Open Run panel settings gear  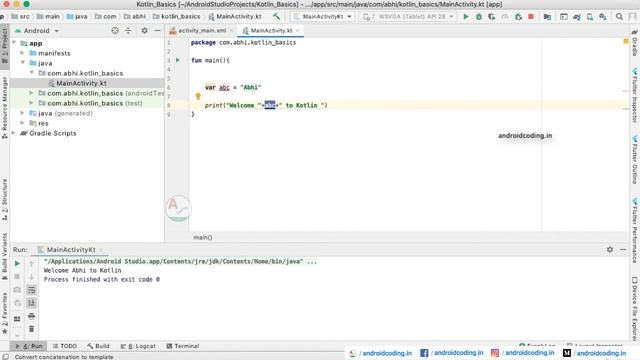click(x=610, y=249)
